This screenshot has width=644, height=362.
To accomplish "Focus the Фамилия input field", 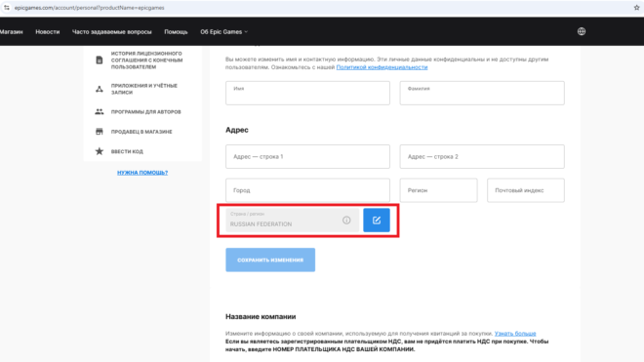I will [482, 93].
